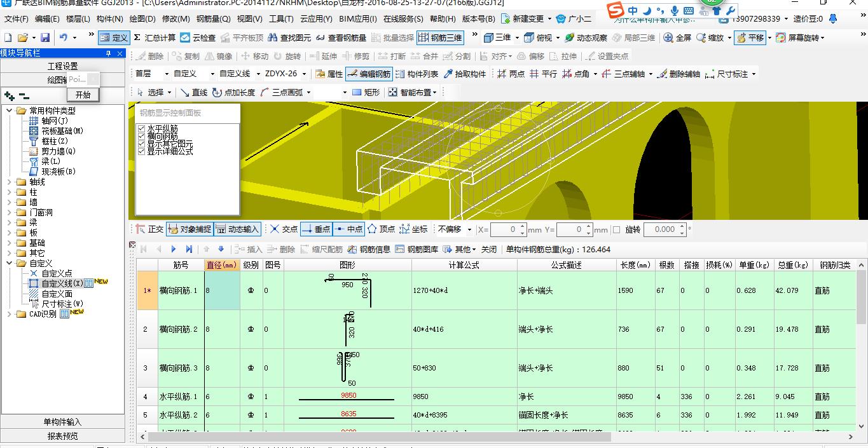
Task: Toggle 钢筋三维 rebar 3D view
Action: tap(440, 37)
